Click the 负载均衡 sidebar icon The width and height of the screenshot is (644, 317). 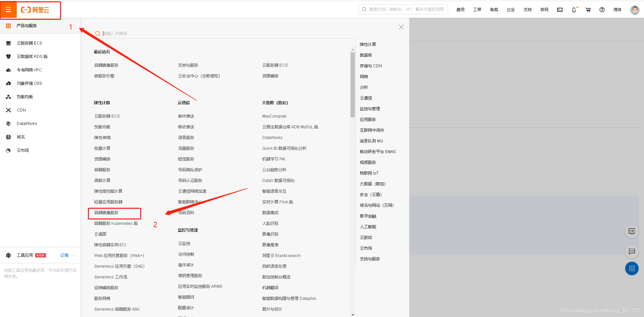coord(8,97)
